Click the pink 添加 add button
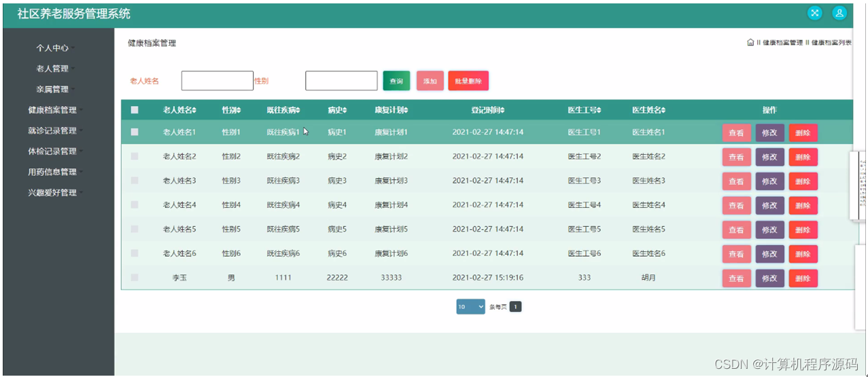The width and height of the screenshot is (868, 377). coord(430,81)
